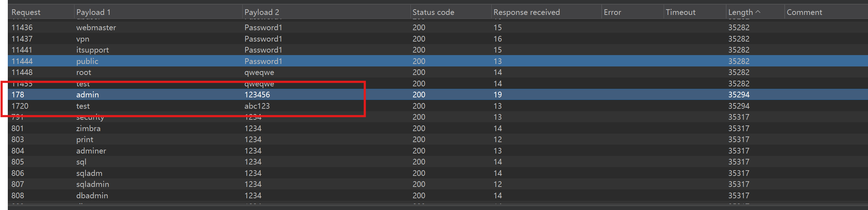Image resolution: width=868 pixels, height=210 pixels.
Task: Select request 11448 with root payload
Action: click(84, 72)
